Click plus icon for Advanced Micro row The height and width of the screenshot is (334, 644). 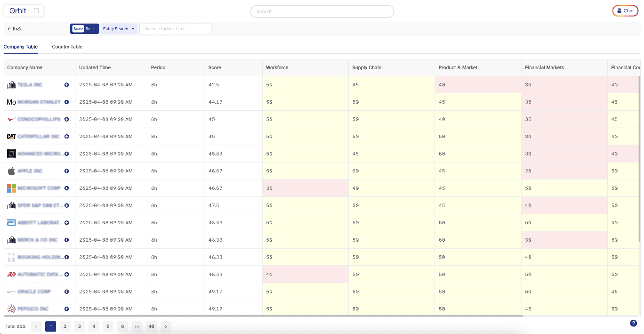[67, 154]
